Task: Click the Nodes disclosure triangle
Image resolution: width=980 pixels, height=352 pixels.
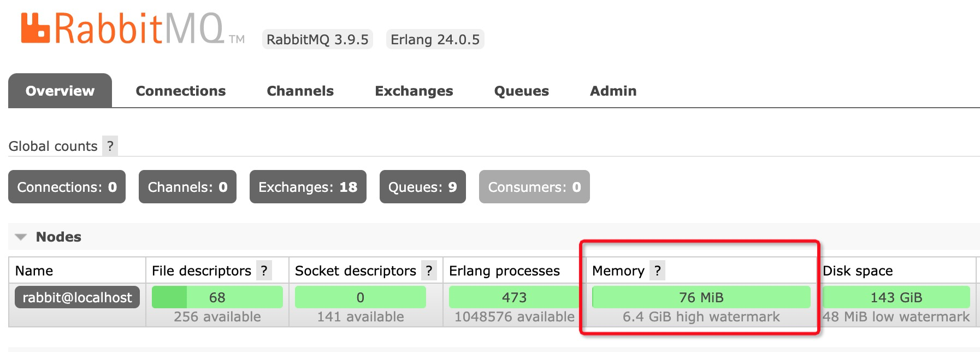Action: click(x=21, y=236)
